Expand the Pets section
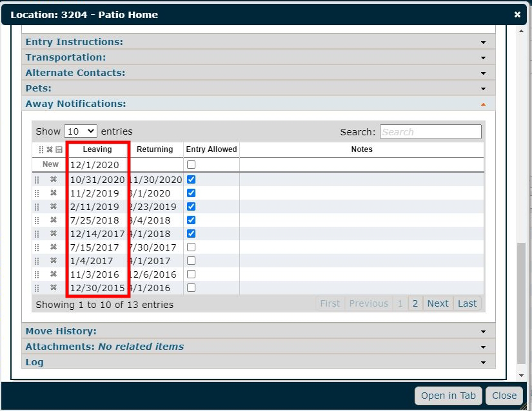The height and width of the screenshot is (411, 532). (259, 88)
